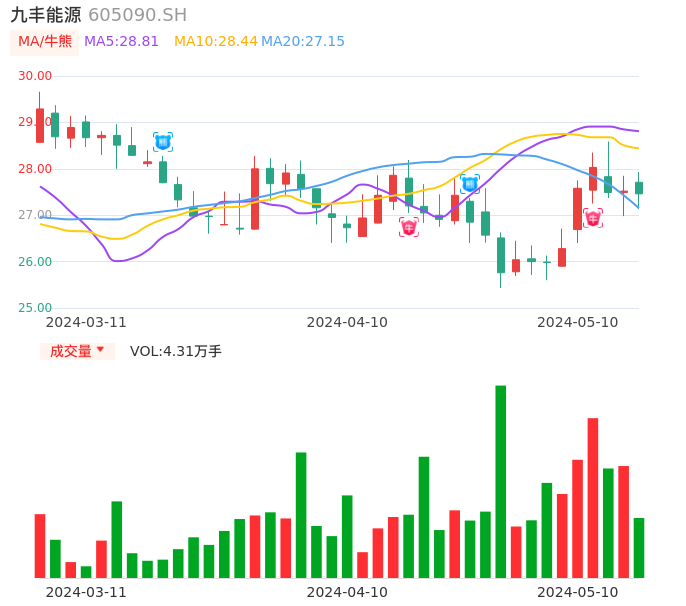The image size is (686, 606).
Task: Click the 30.00 price axis label
Action: point(36,76)
